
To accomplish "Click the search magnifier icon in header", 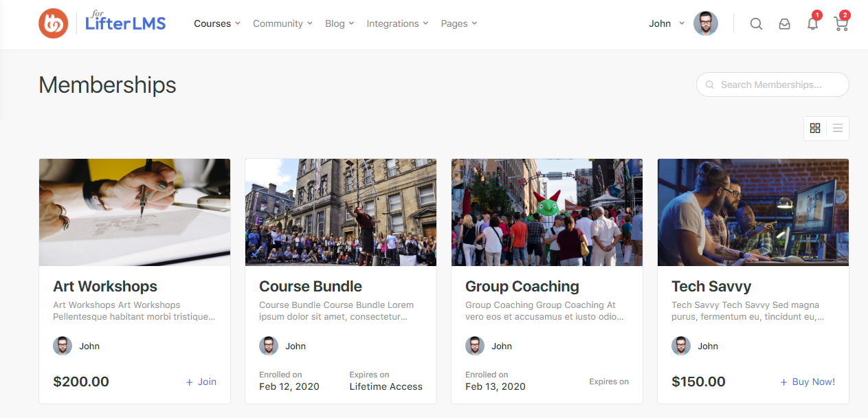I will pos(756,24).
